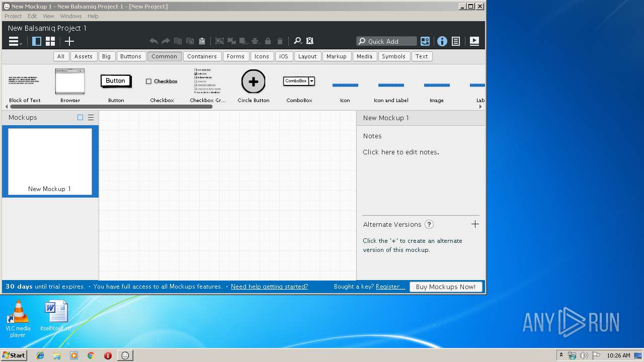Viewport: 644px width, 362px height.
Task: Click the Paste clipboard icon
Action: pyautogui.click(x=202, y=41)
